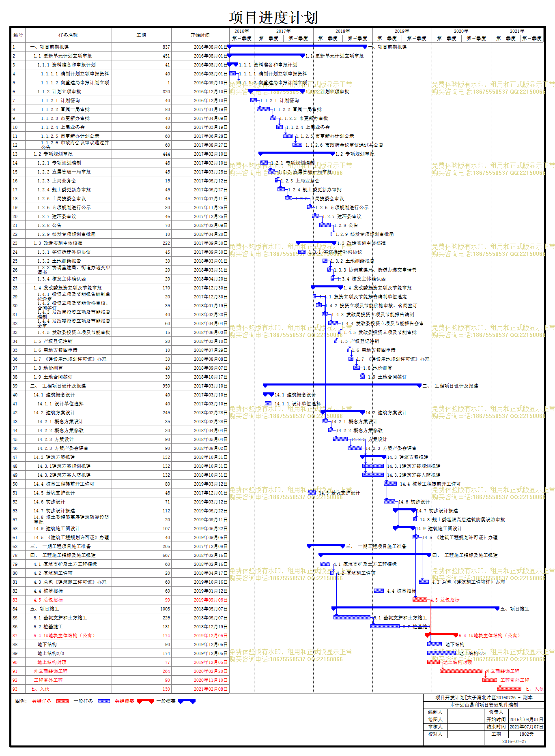
Task: Select task 1.2 专项规划审批
Action: point(120,154)
